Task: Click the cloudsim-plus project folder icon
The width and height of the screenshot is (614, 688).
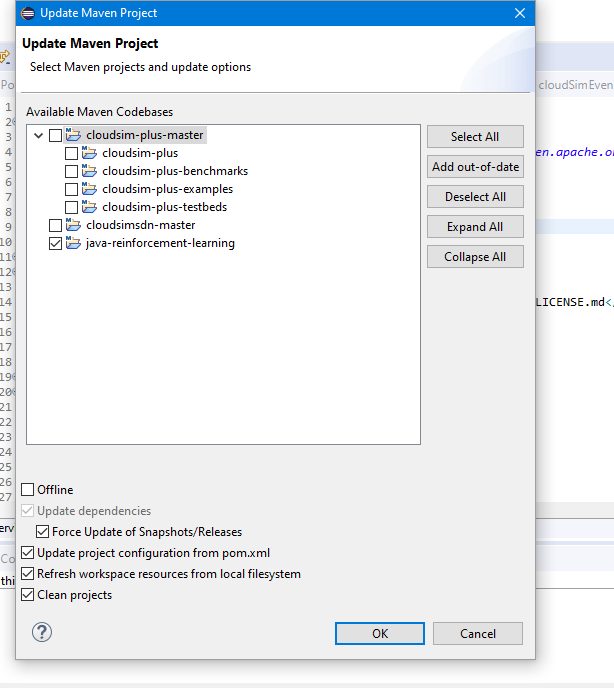Action: click(89, 153)
